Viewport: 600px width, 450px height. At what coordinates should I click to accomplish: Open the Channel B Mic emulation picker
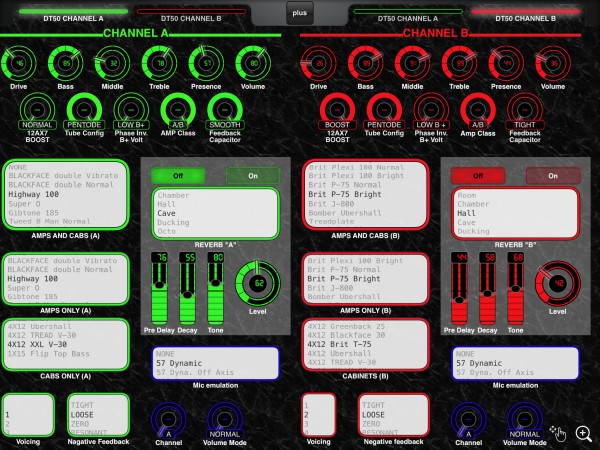(x=515, y=363)
